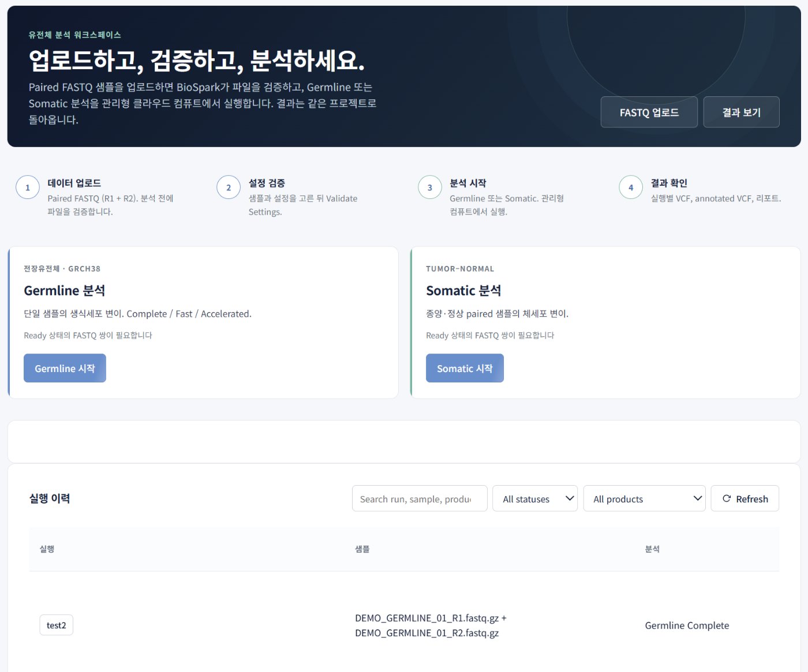Start analysis with Germline 시작 button
This screenshot has width=808, height=672.
(x=65, y=368)
